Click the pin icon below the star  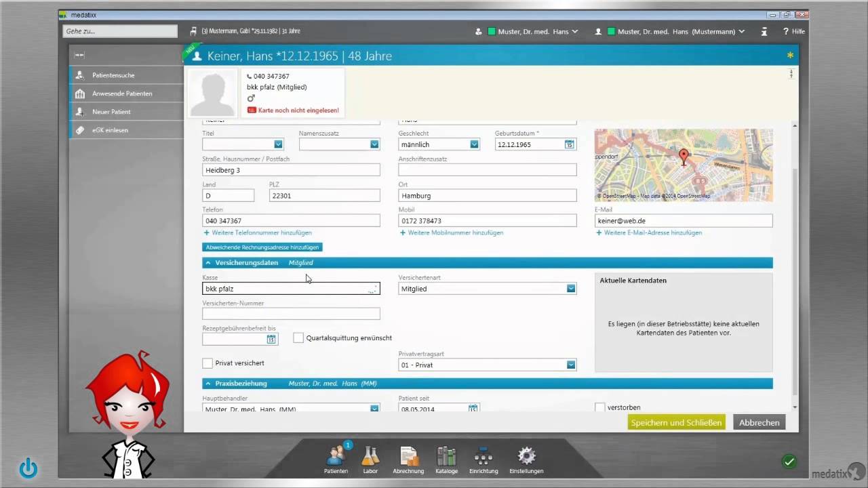pyautogui.click(x=791, y=74)
